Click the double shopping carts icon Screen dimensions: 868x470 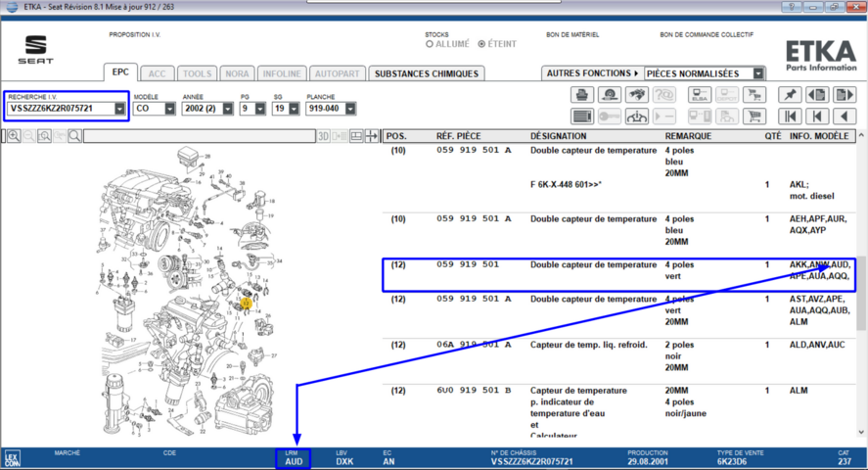coord(754,95)
